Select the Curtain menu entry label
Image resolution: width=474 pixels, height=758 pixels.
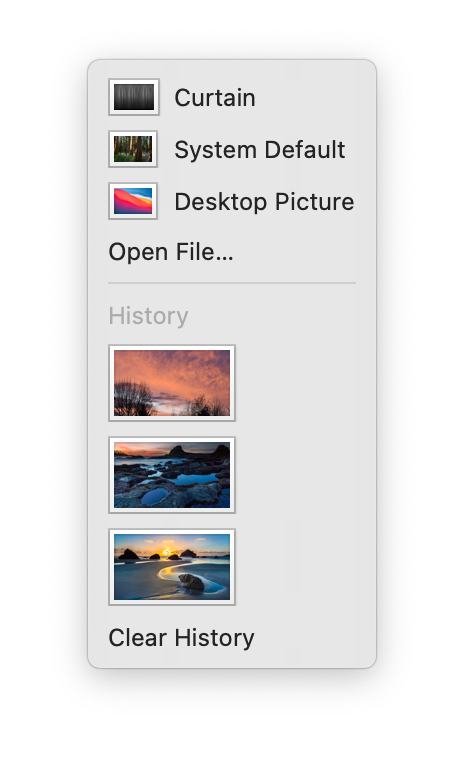point(215,98)
